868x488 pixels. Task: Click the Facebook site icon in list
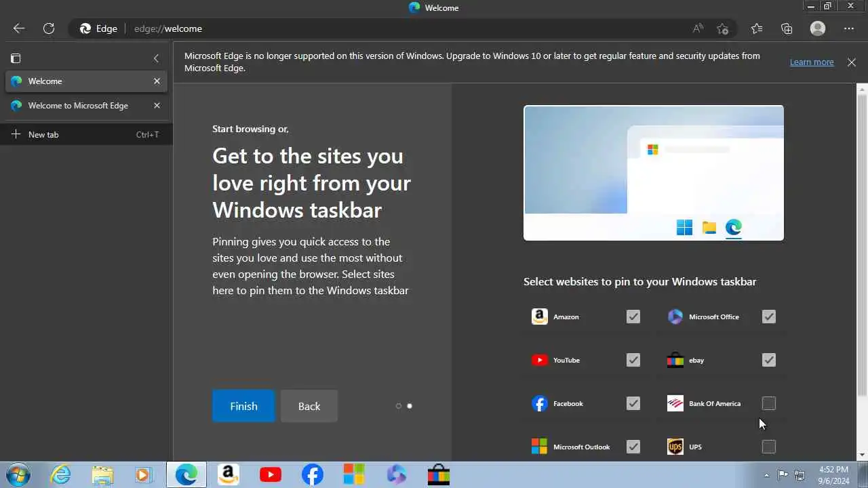540,403
